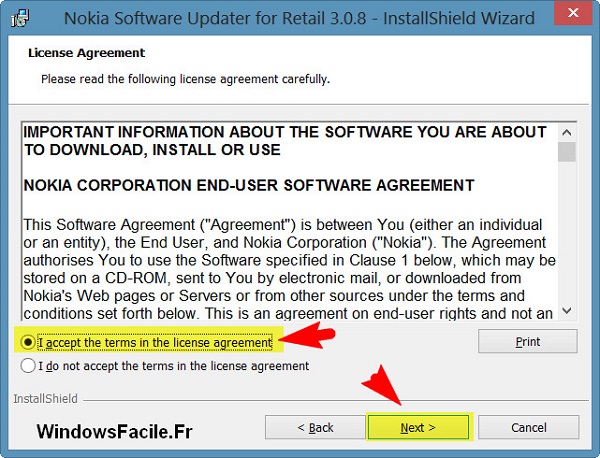Click the license text scroll-up arrow
The image size is (600, 458).
coord(567,132)
